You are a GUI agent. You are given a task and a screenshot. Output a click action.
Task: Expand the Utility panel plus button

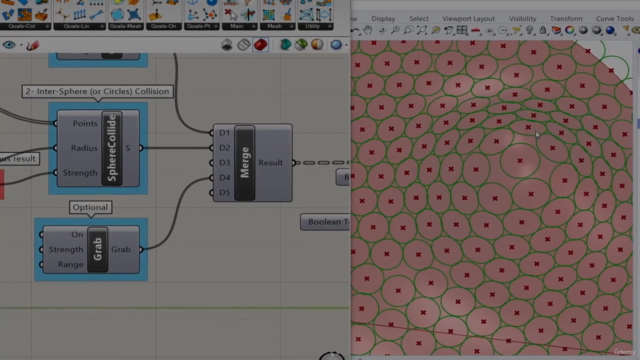(329, 26)
